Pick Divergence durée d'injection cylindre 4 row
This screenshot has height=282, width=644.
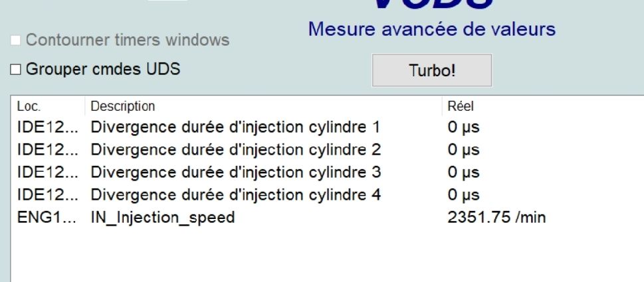(x=235, y=194)
